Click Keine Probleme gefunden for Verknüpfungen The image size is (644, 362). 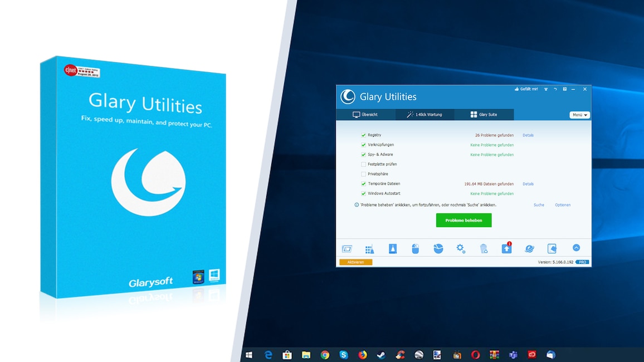pyautogui.click(x=492, y=145)
